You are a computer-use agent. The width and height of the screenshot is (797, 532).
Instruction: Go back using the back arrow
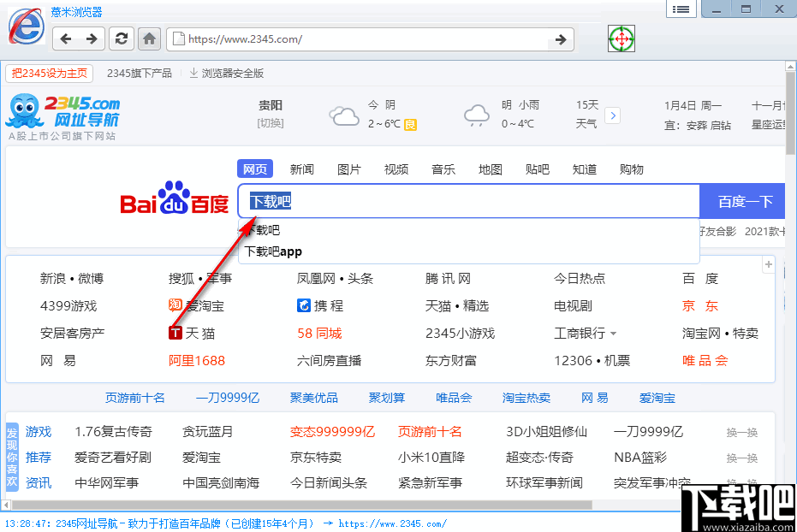click(x=66, y=39)
